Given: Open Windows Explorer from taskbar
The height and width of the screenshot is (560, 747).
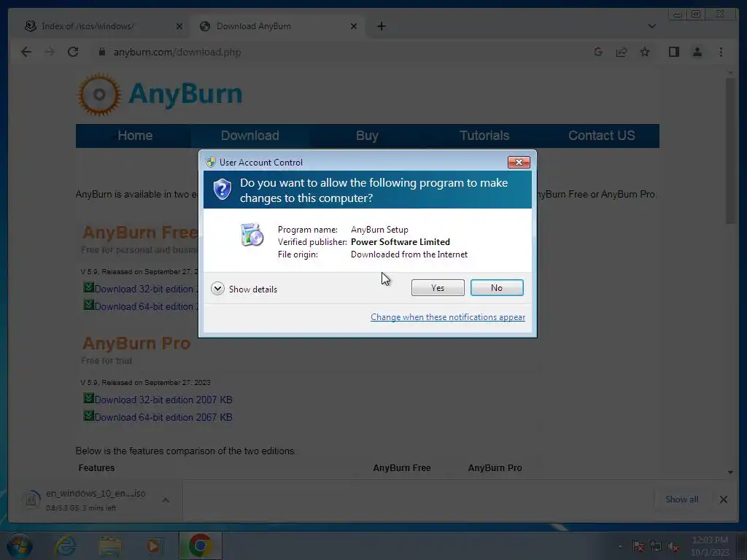Looking at the screenshot, I should point(110,546).
